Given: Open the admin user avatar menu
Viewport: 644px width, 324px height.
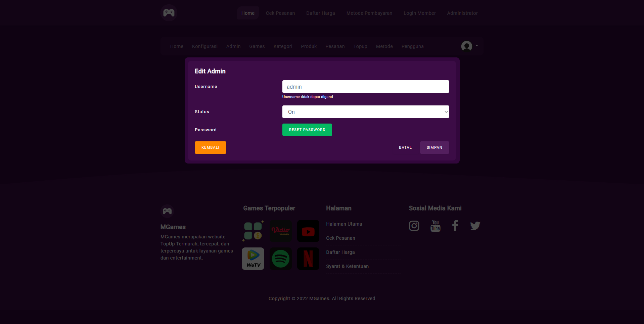Looking at the screenshot, I should [466, 46].
